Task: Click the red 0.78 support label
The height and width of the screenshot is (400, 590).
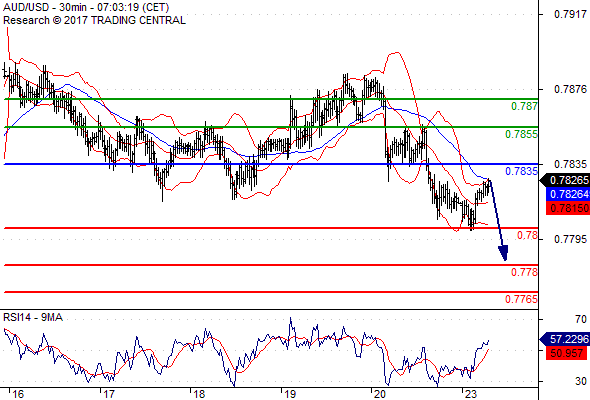Action: pos(527,236)
